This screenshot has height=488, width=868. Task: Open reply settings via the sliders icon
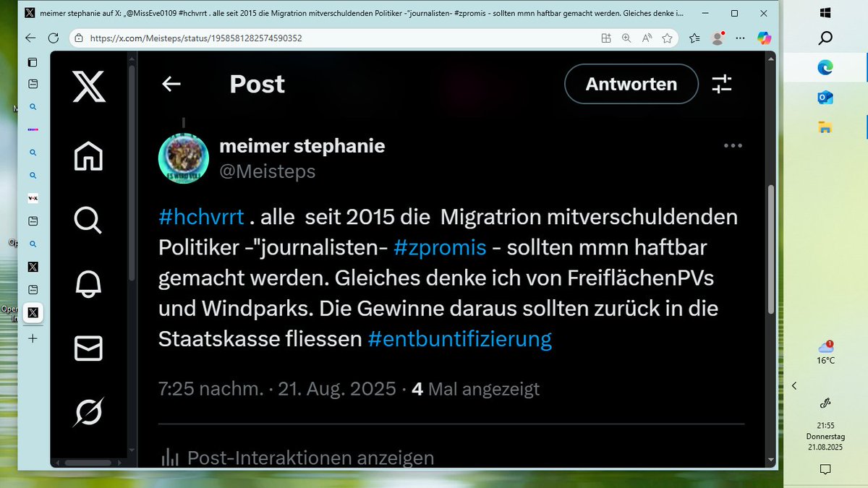pos(721,84)
